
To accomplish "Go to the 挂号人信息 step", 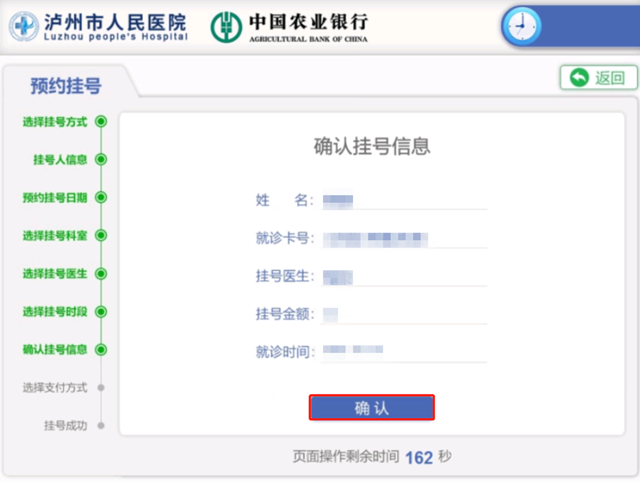I will 61,159.
